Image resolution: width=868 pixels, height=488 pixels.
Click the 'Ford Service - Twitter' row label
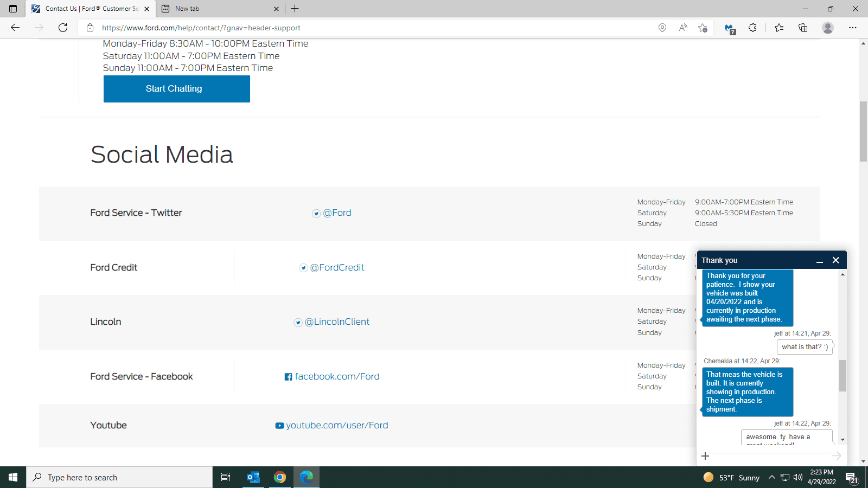point(136,213)
